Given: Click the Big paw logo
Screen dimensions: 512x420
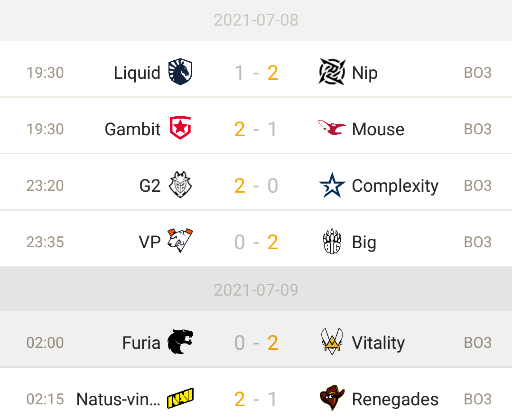Looking at the screenshot, I should tap(332, 242).
